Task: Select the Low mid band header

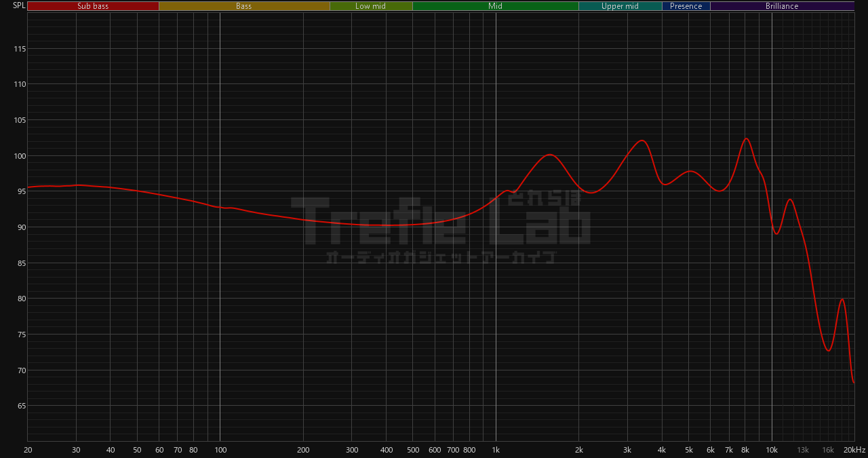Action: pyautogui.click(x=370, y=6)
